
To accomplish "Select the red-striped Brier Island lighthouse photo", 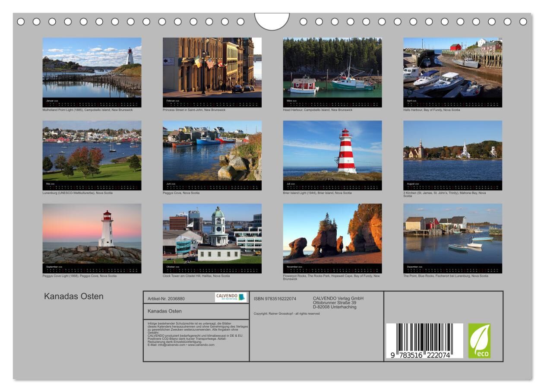I will [x=332, y=150].
